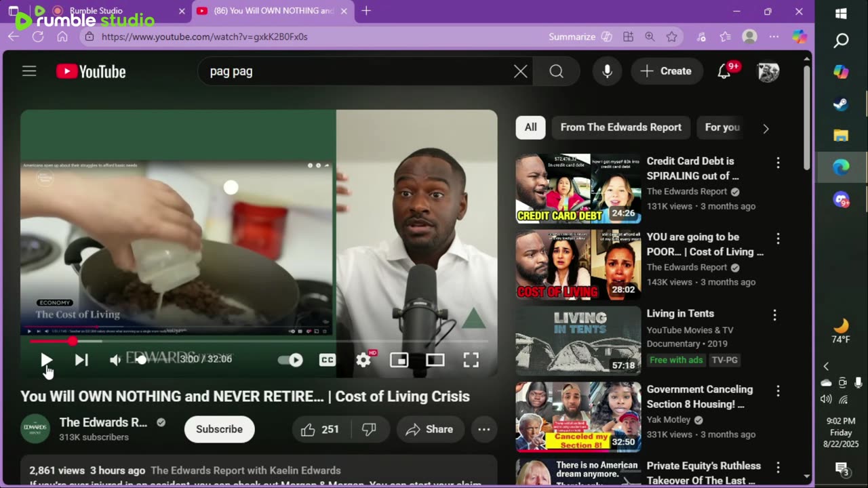Open YouTube notifications bell

[x=724, y=71]
